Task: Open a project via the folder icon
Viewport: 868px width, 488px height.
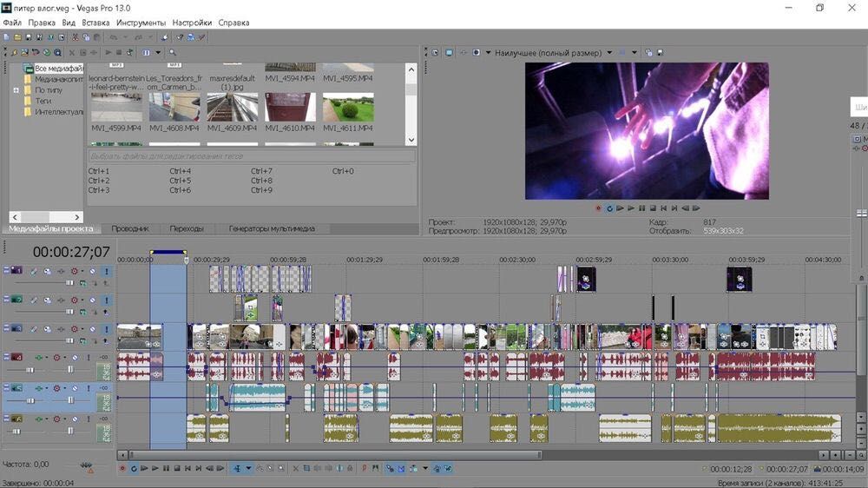Action: tap(17, 37)
